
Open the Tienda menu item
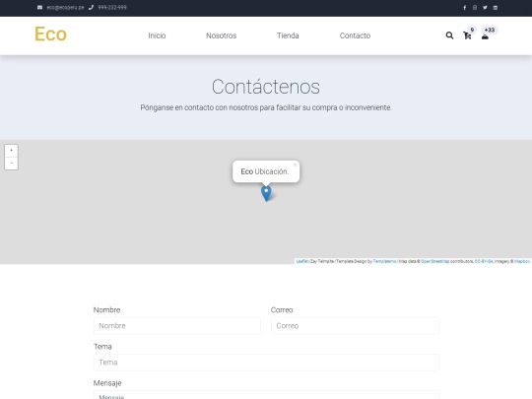(x=288, y=35)
